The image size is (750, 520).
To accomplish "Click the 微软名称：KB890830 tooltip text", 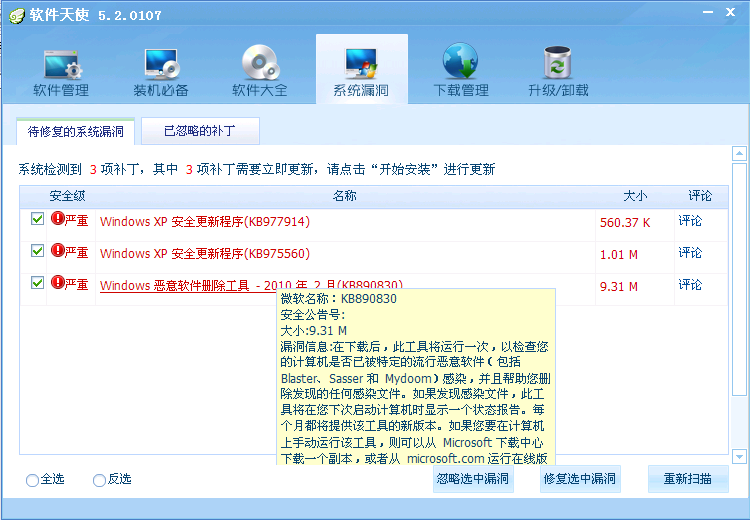I will pyautogui.click(x=339, y=299).
